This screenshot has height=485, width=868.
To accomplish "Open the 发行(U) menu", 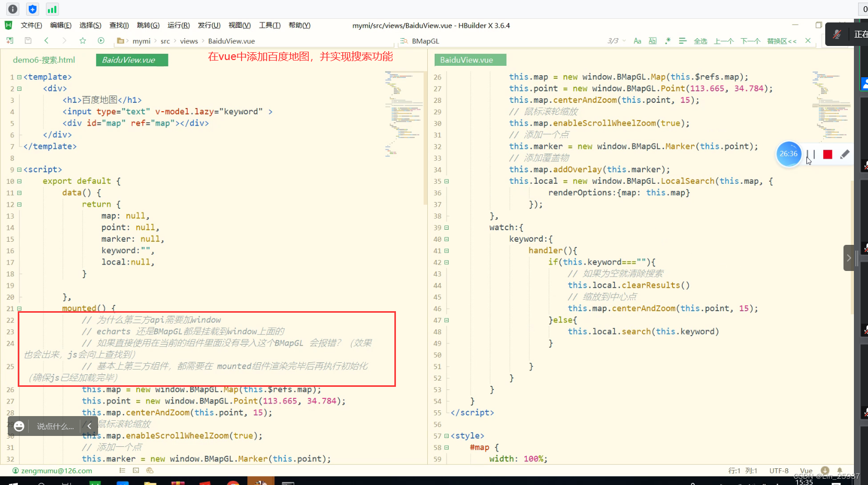I will coord(209,25).
